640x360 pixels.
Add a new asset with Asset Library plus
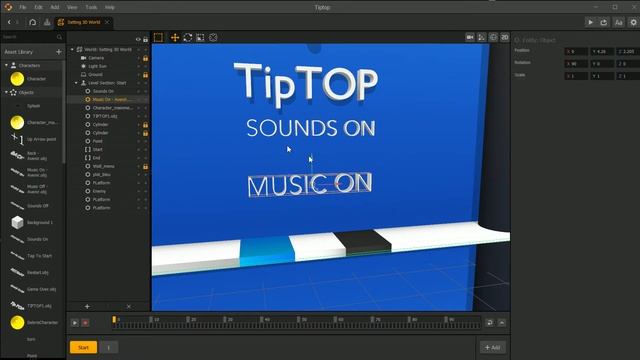(x=59, y=52)
